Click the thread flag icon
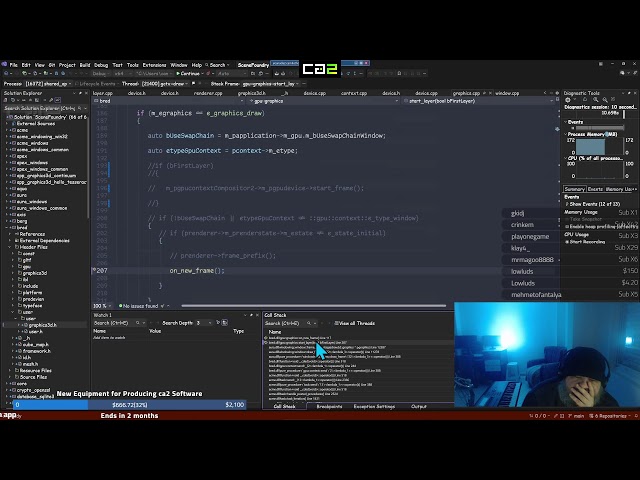The image size is (640, 480). (x=193, y=84)
